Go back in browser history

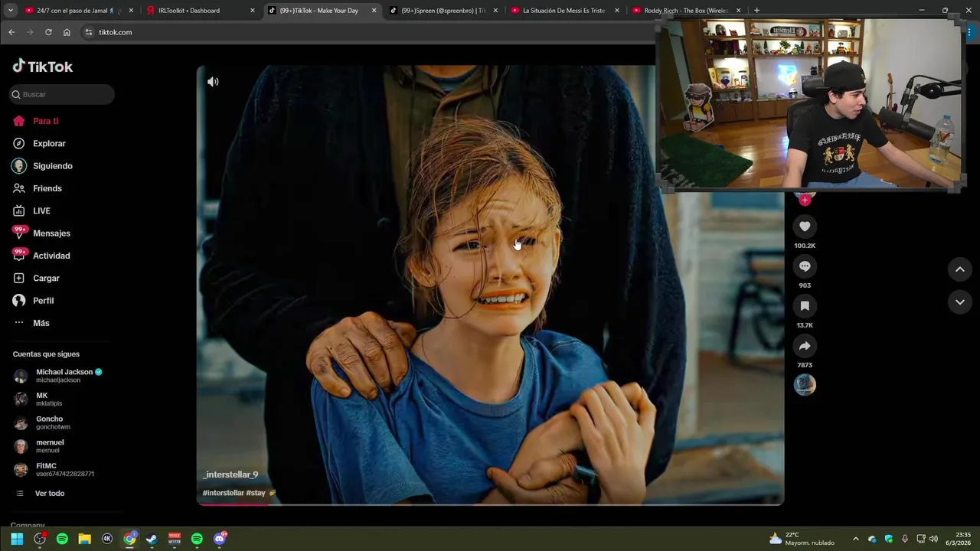pyautogui.click(x=11, y=32)
